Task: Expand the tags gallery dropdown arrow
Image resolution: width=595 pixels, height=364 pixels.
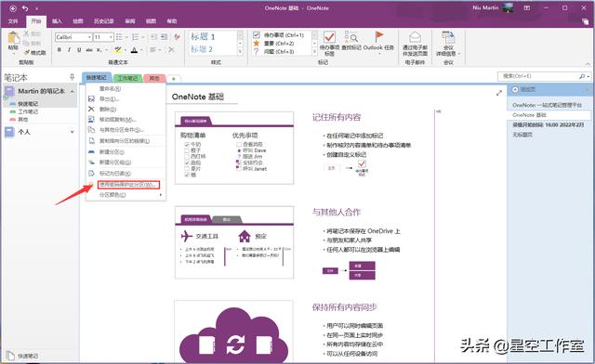Action: tap(314, 52)
